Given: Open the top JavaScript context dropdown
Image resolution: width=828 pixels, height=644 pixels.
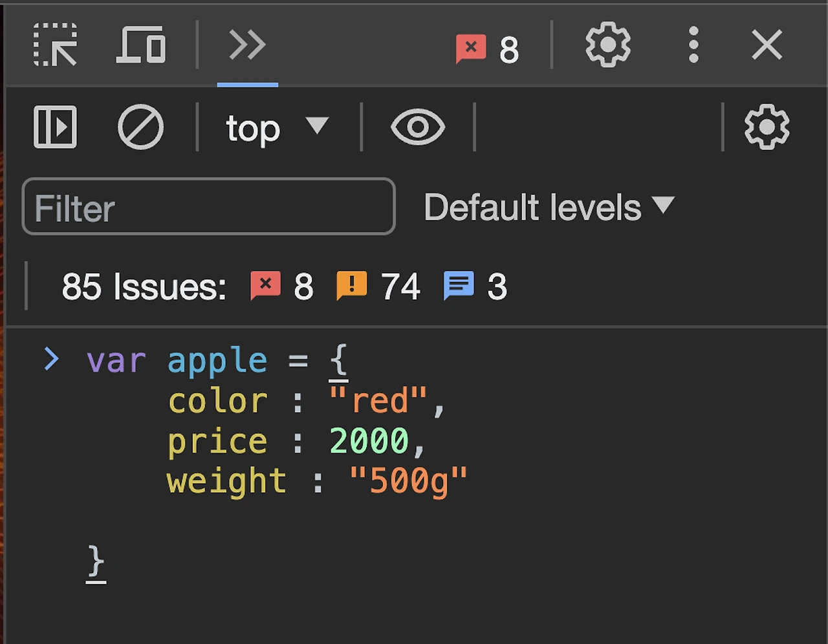Looking at the screenshot, I should point(277,127).
